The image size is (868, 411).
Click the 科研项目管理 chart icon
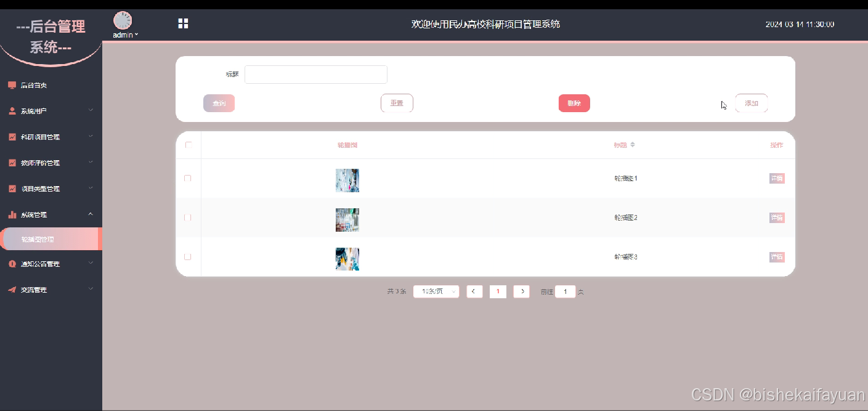tap(12, 137)
